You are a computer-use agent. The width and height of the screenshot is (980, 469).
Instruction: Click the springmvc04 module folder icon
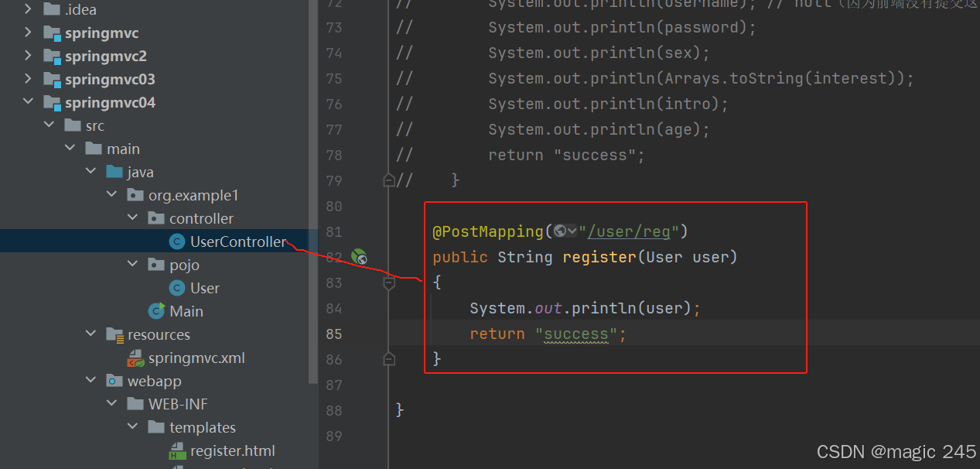click(x=52, y=103)
